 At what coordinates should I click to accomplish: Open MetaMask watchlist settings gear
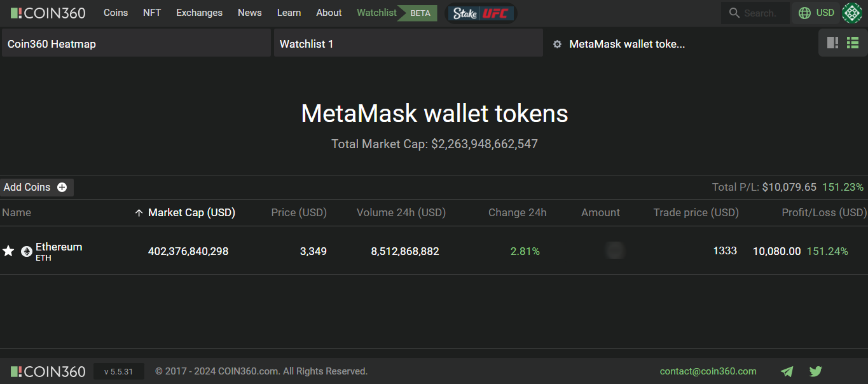557,45
